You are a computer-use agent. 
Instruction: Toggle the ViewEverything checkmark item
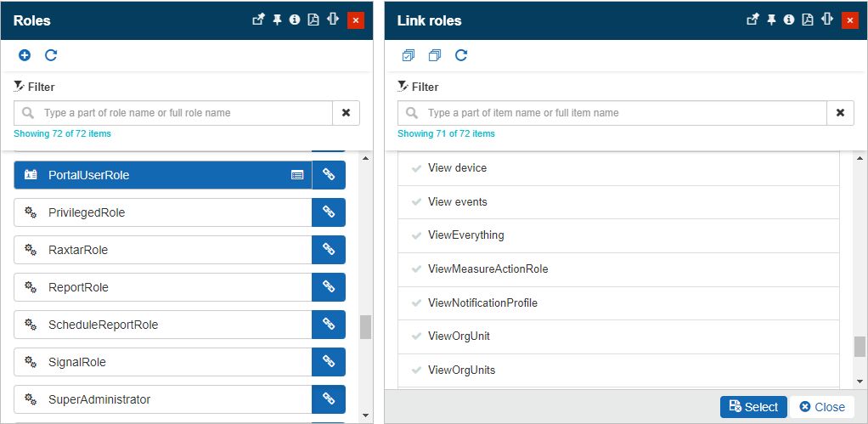coord(465,235)
